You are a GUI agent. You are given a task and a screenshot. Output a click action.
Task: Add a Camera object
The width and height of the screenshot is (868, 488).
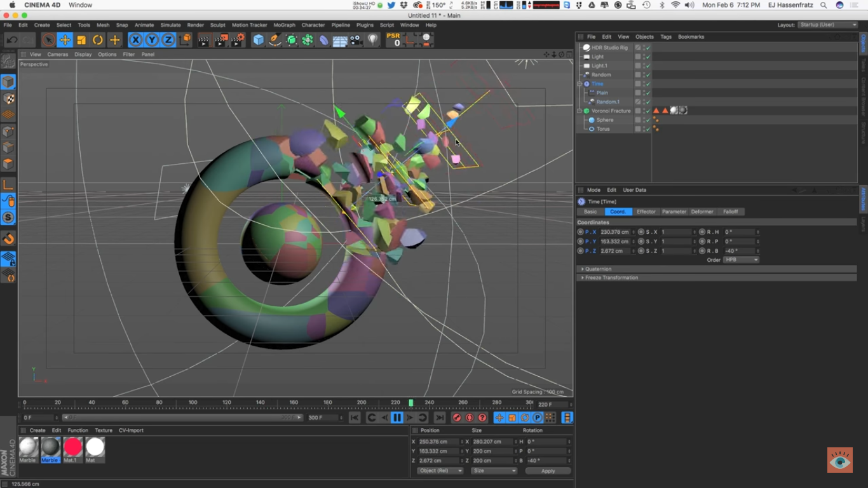coord(356,40)
